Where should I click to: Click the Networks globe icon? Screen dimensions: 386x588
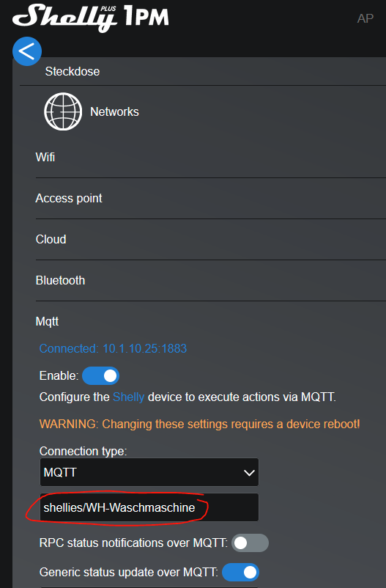point(63,111)
